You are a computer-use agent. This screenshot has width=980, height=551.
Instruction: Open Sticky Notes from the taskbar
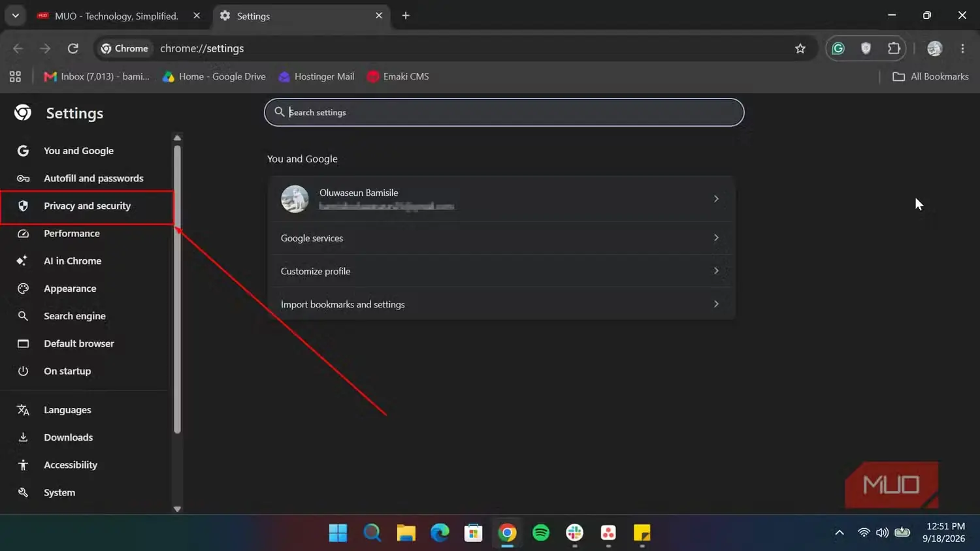coord(642,533)
